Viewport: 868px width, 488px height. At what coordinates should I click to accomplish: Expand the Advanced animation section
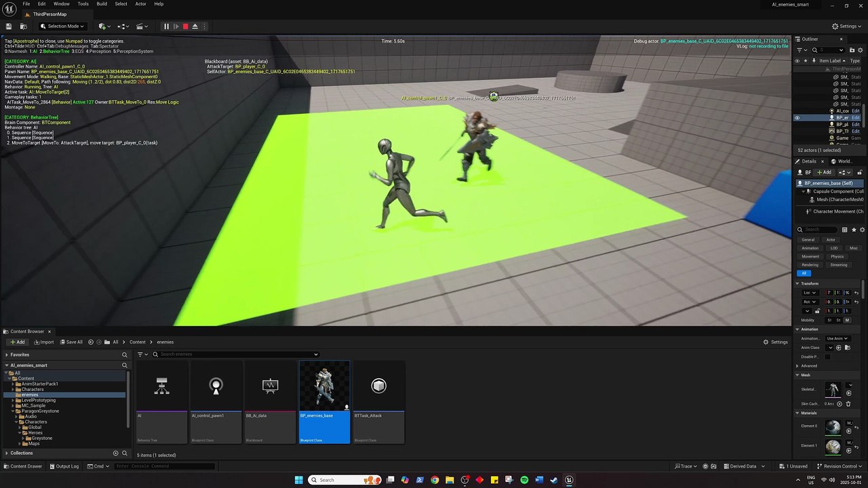pos(797,366)
